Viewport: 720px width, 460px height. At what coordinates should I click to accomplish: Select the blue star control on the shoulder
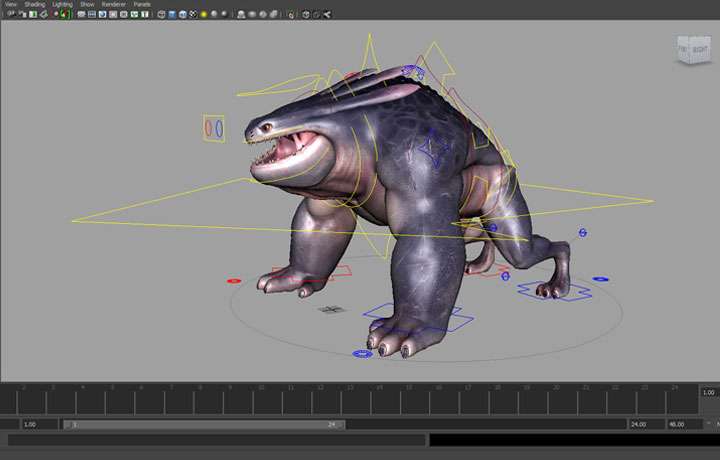point(434,148)
